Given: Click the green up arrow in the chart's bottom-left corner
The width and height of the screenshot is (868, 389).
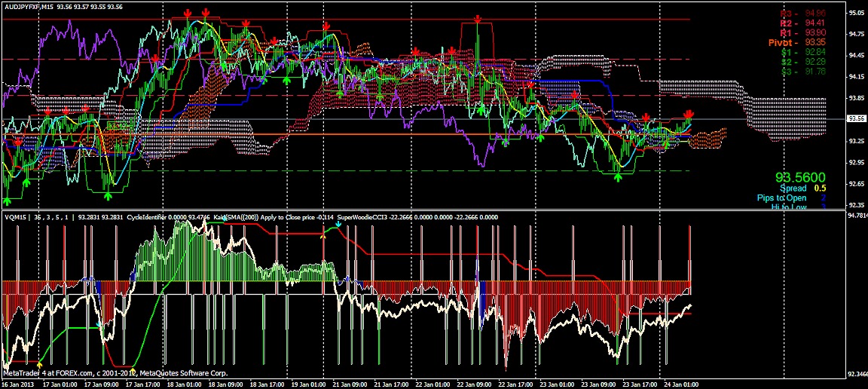Looking at the screenshot, I should point(8,201).
